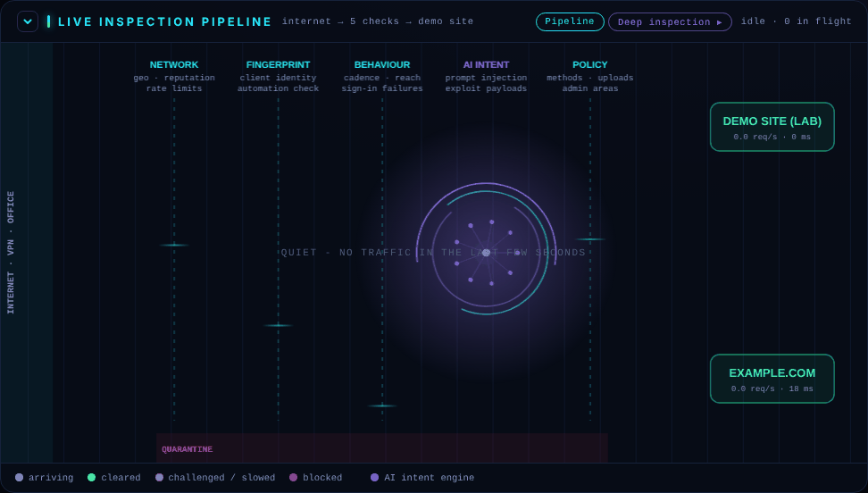
Task: Click the INTERNET · VPN · OFFICE side label
Action: (x=11, y=253)
